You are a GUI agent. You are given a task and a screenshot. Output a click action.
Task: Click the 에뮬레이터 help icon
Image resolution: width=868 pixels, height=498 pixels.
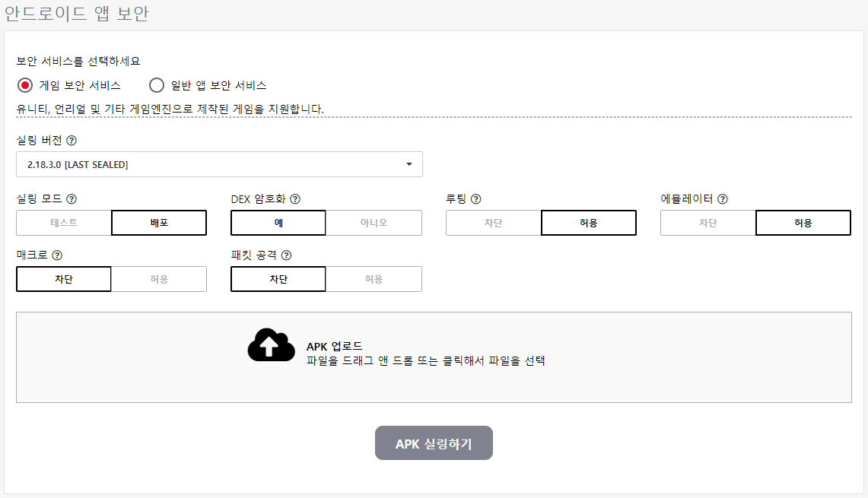pyautogui.click(x=723, y=199)
